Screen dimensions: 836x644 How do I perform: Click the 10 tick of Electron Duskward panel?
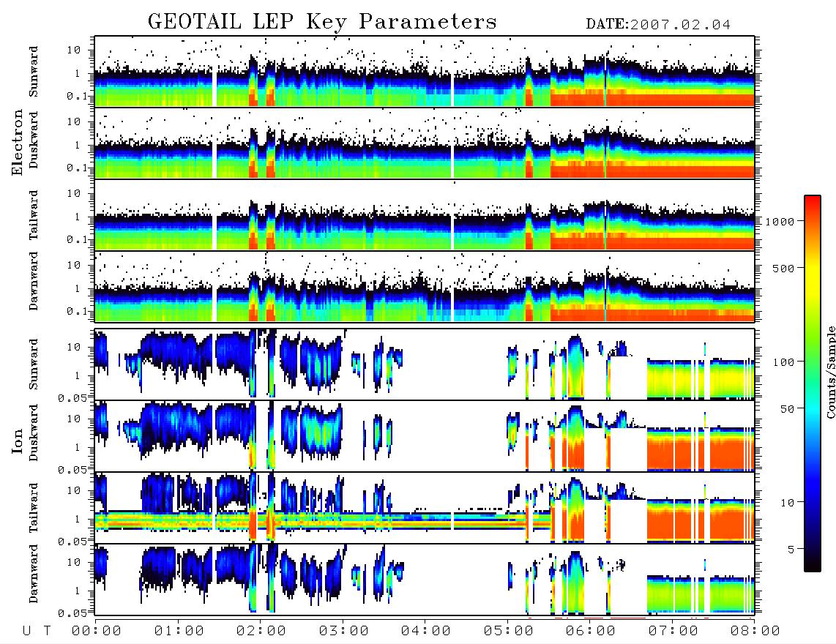(x=74, y=121)
